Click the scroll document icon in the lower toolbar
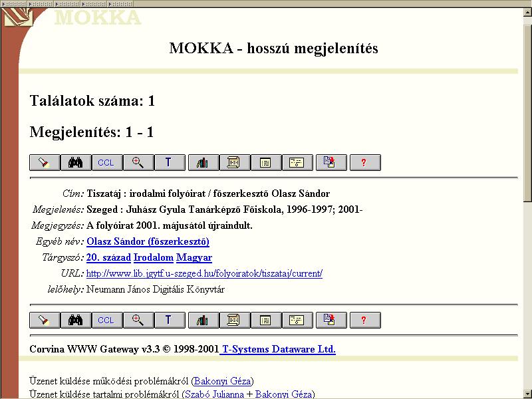The width and height of the screenshot is (532, 399). (235, 321)
